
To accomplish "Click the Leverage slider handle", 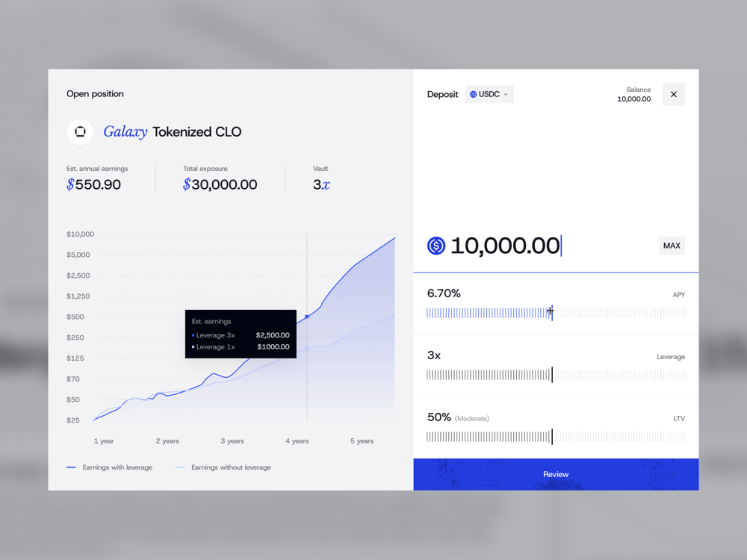I will (552, 375).
